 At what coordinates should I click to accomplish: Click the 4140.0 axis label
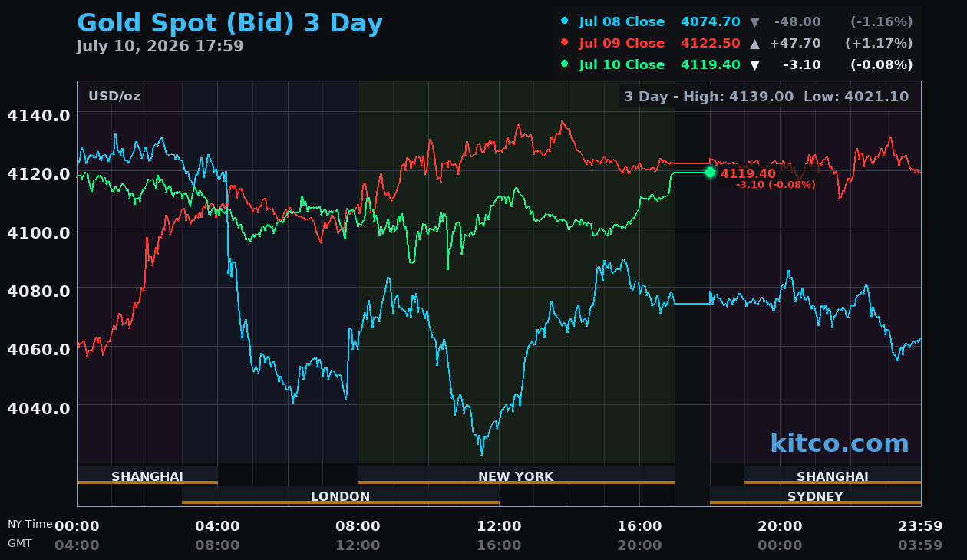click(38, 115)
